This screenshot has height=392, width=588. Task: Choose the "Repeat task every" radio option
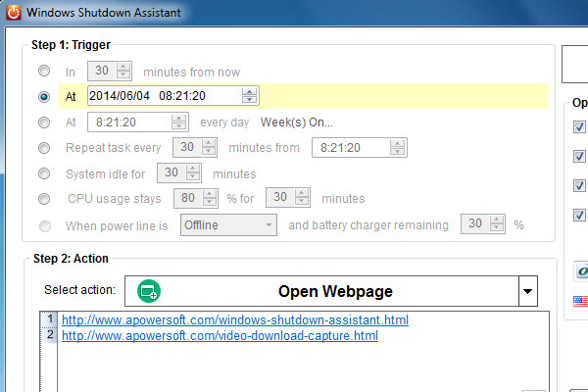click(x=43, y=148)
